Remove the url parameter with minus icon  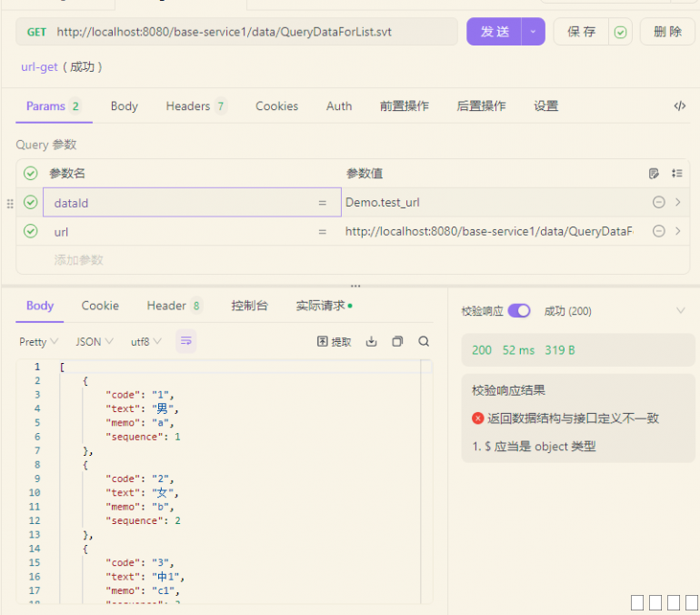[658, 232]
